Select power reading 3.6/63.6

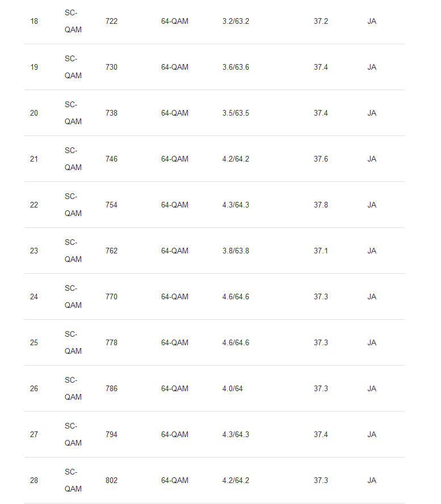click(x=236, y=67)
